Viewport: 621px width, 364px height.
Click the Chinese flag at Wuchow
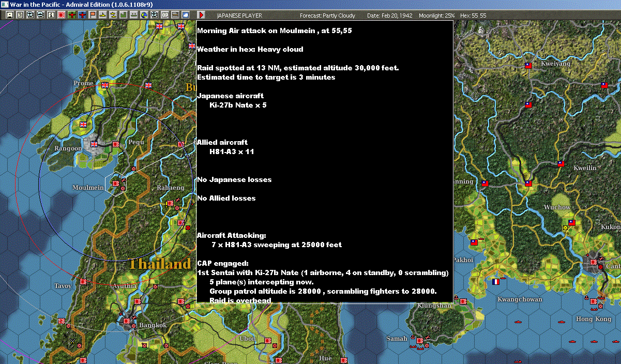pyautogui.click(x=572, y=222)
